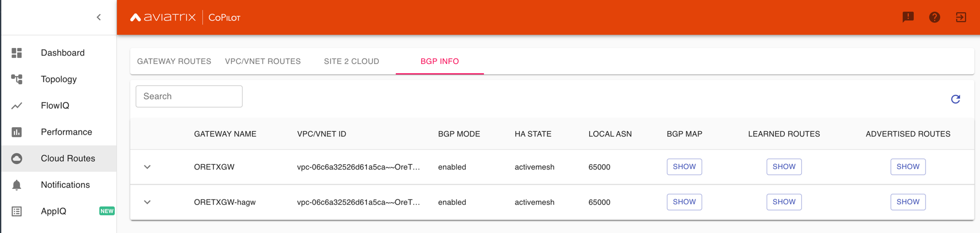The height and width of the screenshot is (233, 980).
Task: Show BGP Map for ORETXGW
Action: click(x=684, y=167)
